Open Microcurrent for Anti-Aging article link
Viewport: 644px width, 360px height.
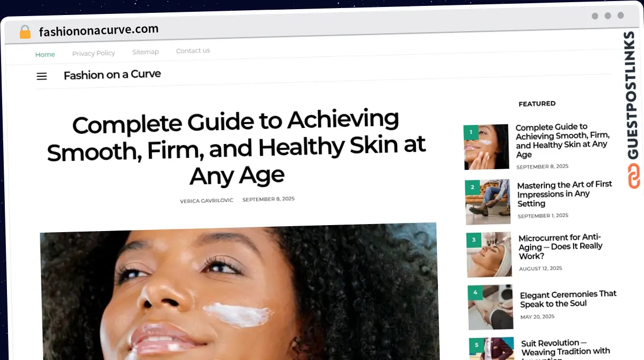560,247
